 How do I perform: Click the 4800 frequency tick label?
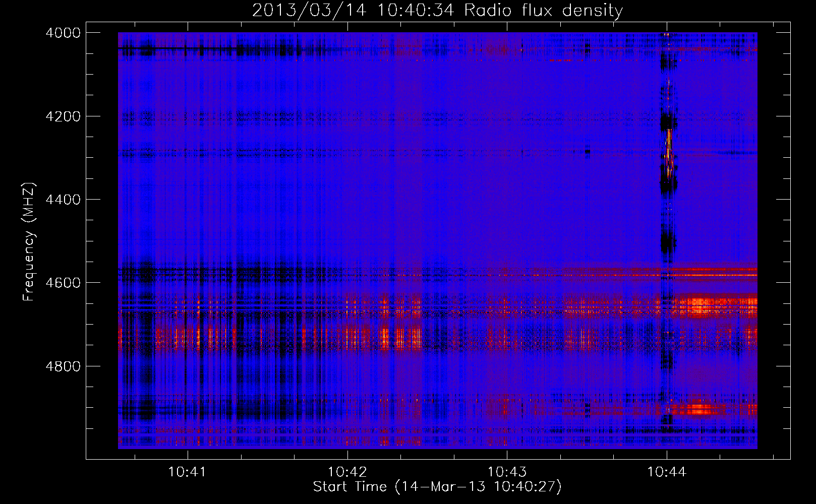[63, 366]
